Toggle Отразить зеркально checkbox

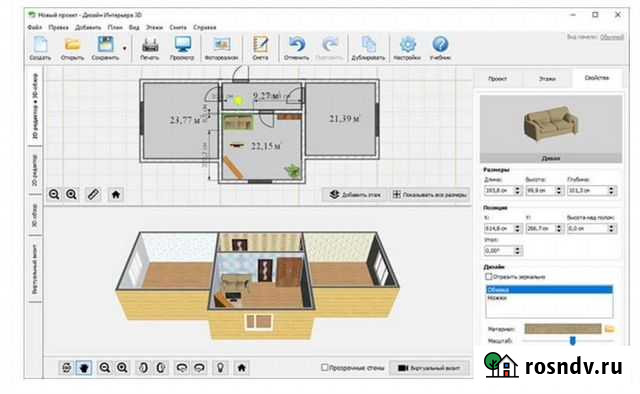(x=489, y=276)
